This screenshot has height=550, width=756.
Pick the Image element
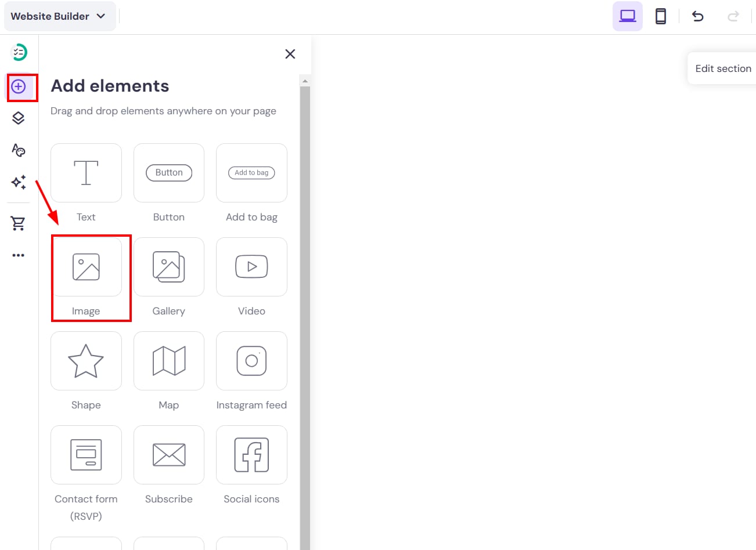86,267
